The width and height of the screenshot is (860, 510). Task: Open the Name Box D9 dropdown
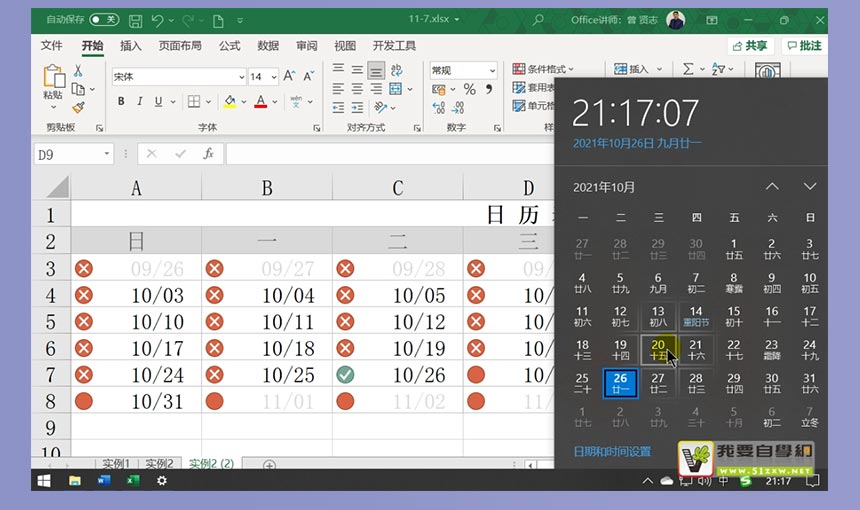(106, 154)
